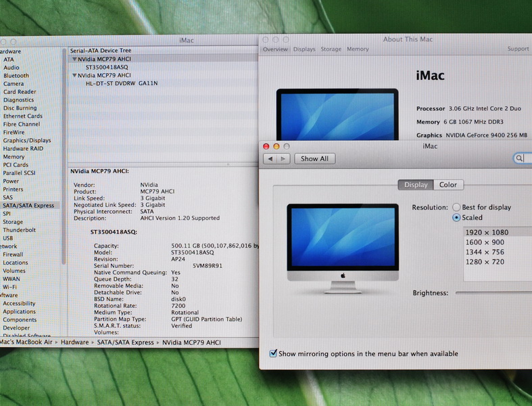
Task: Select Card Reader in the sidebar
Action: pyautogui.click(x=20, y=92)
